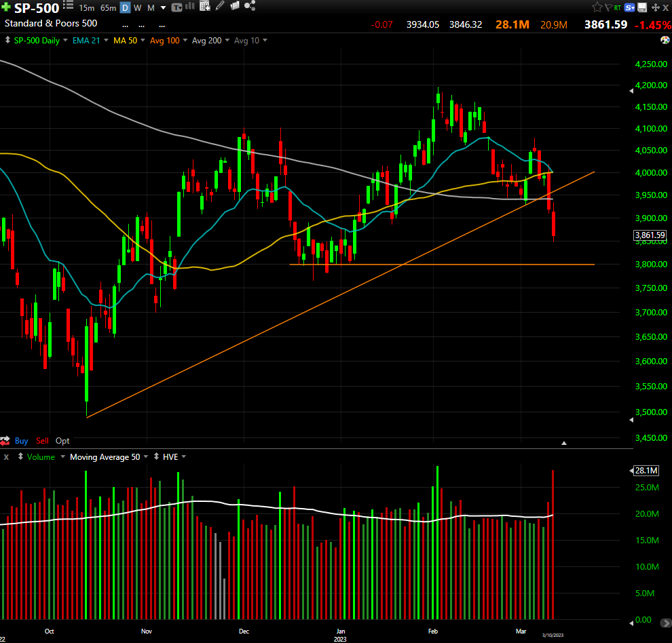Select the Daily 'D' timeframe

[125, 7]
